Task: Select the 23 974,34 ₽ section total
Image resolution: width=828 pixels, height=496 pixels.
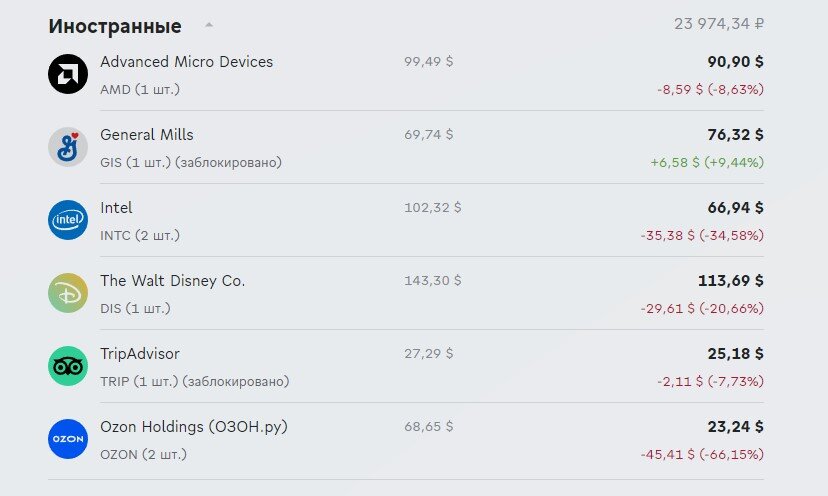Action: (x=719, y=24)
